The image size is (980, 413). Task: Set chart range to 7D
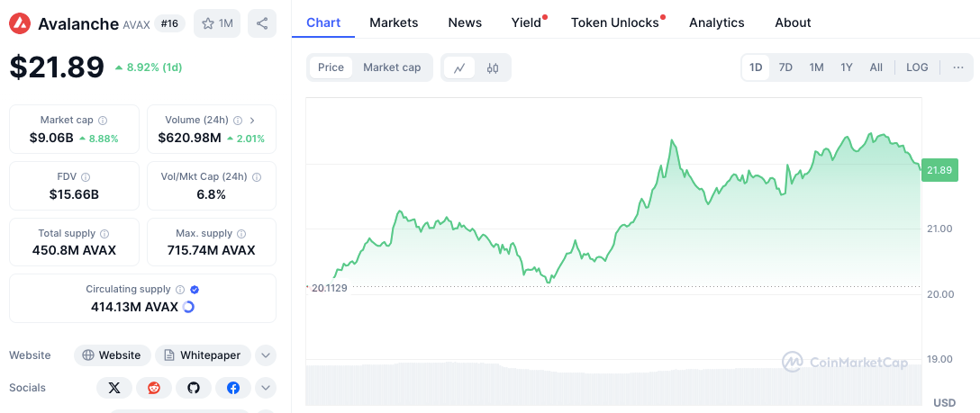[785, 67]
